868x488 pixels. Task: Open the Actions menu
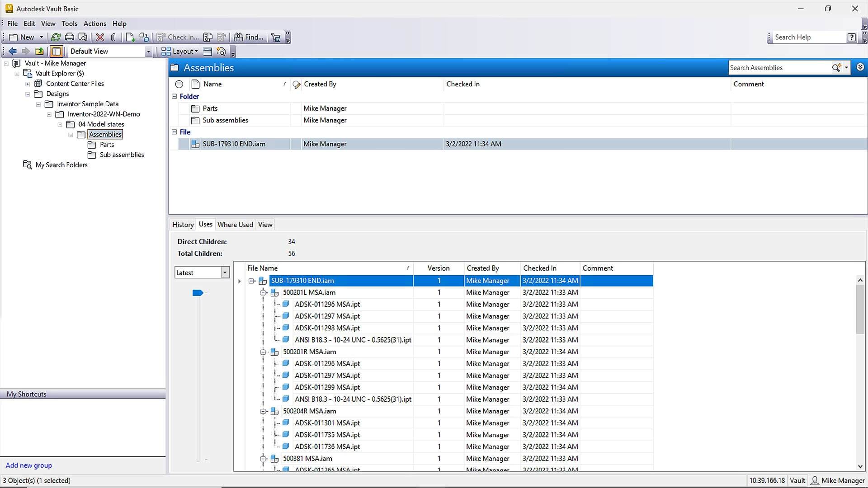tap(95, 23)
